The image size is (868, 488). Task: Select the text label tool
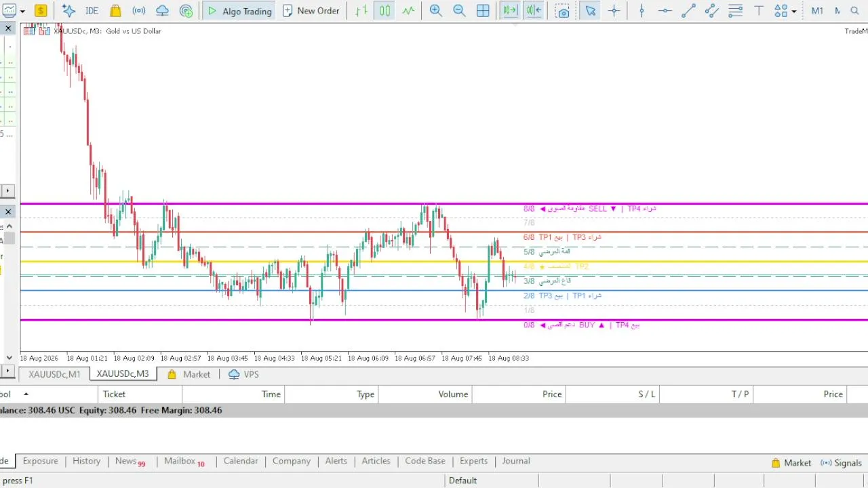759,11
